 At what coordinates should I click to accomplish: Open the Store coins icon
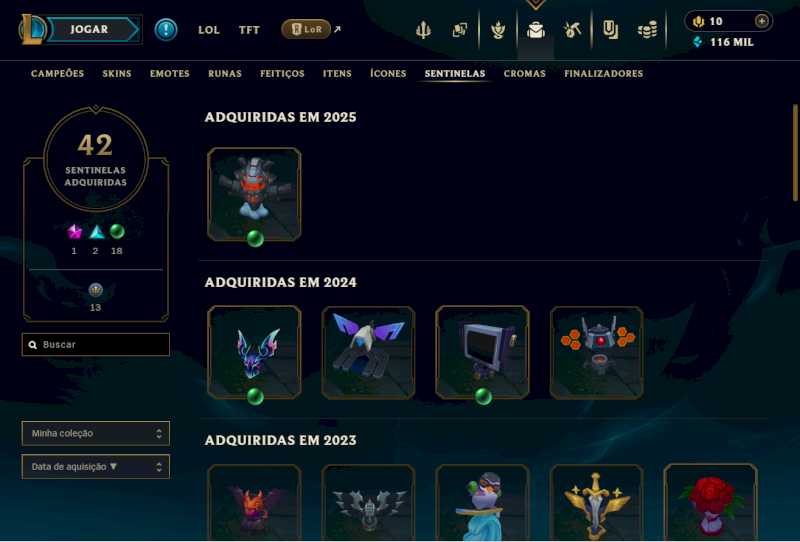tap(647, 31)
